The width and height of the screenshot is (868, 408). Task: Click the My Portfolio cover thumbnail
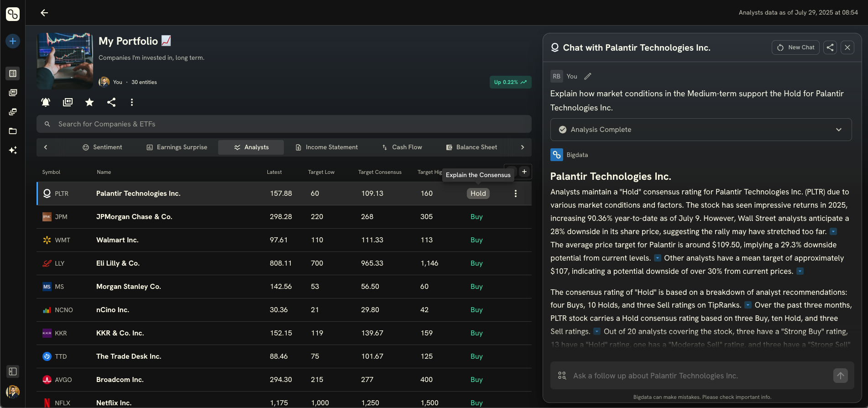[65, 61]
